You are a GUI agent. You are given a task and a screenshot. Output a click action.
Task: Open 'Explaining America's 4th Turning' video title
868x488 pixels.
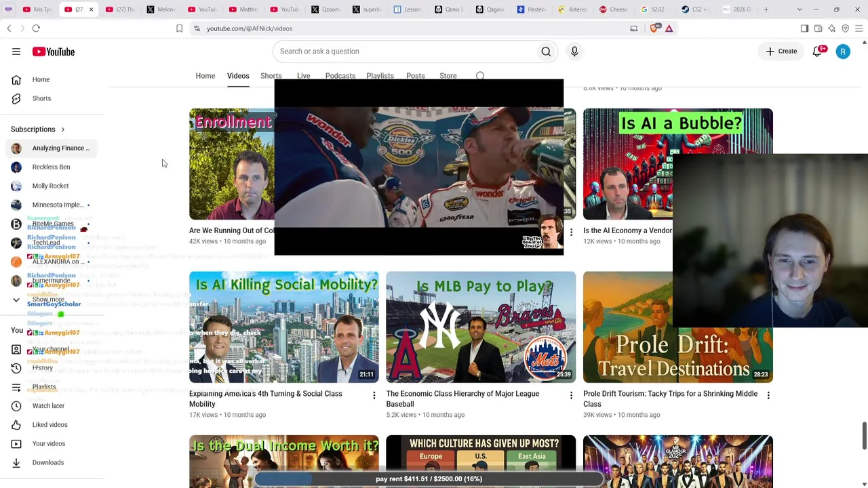pyautogui.click(x=265, y=399)
